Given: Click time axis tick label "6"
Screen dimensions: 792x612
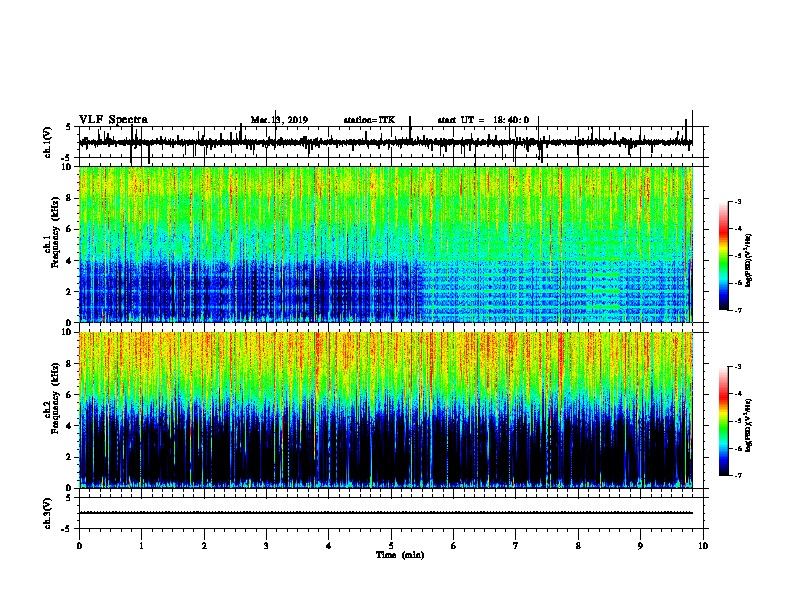Looking at the screenshot, I should click(x=454, y=545).
